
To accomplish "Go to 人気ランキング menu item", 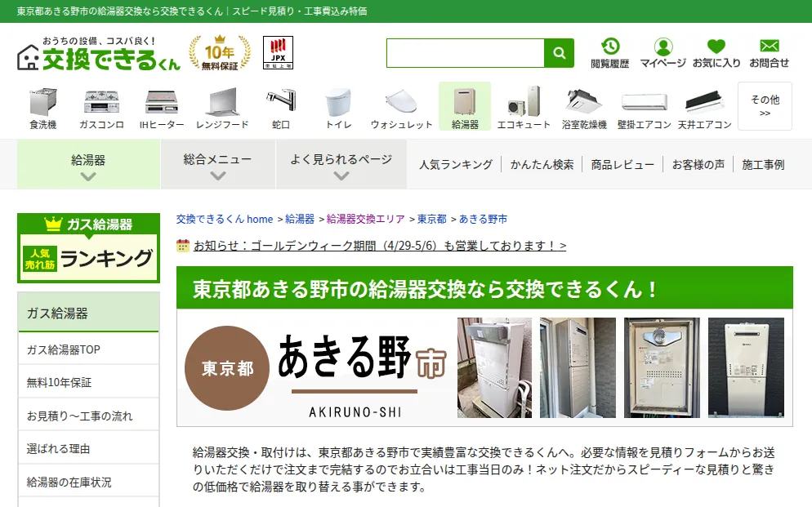I will [456, 165].
